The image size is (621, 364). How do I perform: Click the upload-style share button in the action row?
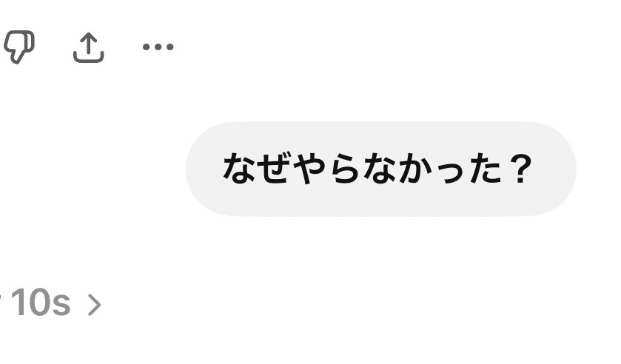(89, 47)
